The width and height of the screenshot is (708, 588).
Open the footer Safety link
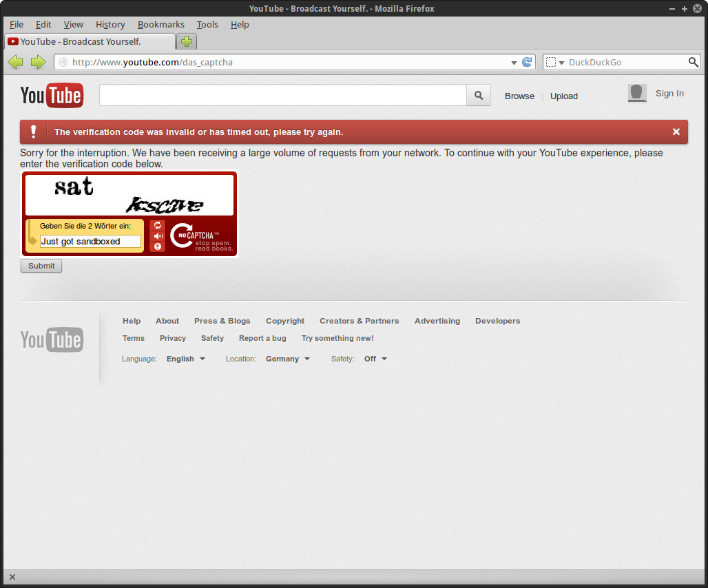[x=212, y=338]
